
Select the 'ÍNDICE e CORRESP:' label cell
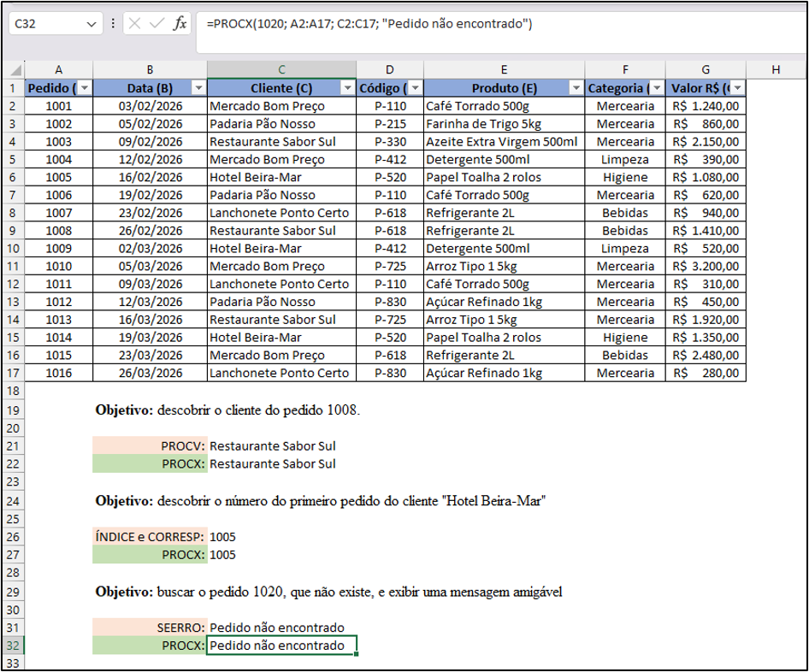(151, 537)
